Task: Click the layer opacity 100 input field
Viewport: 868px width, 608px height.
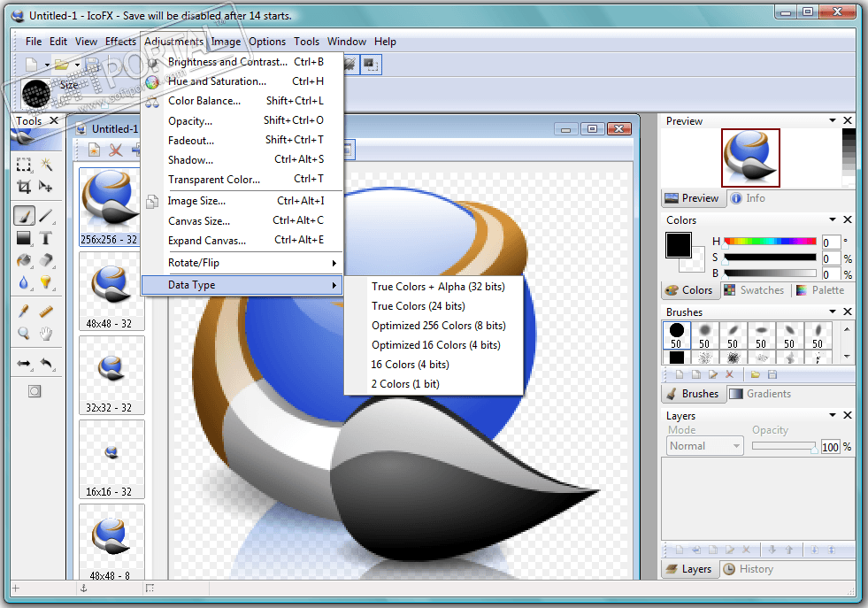Action: coord(830,447)
